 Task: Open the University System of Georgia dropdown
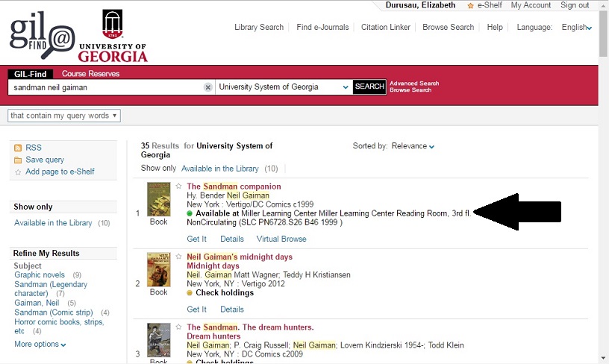283,87
